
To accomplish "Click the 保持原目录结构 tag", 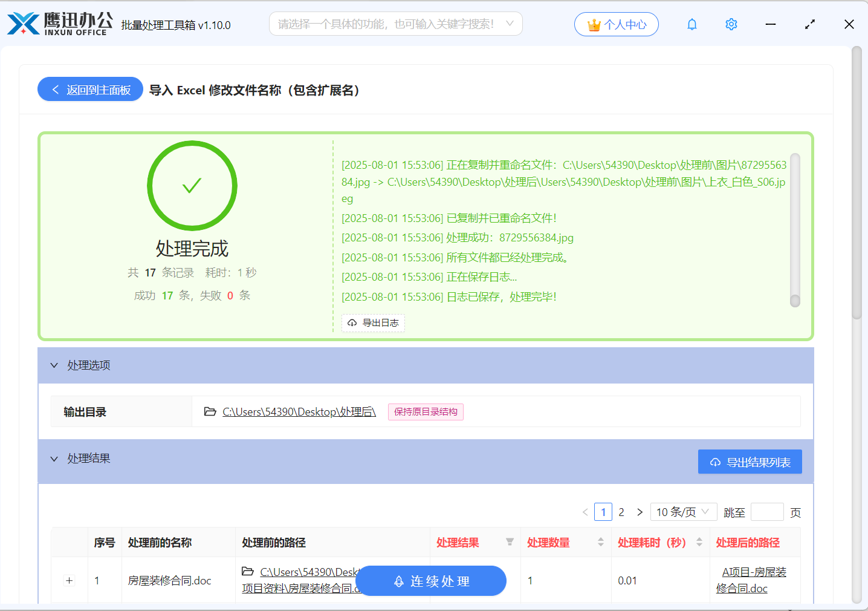I will tap(426, 412).
